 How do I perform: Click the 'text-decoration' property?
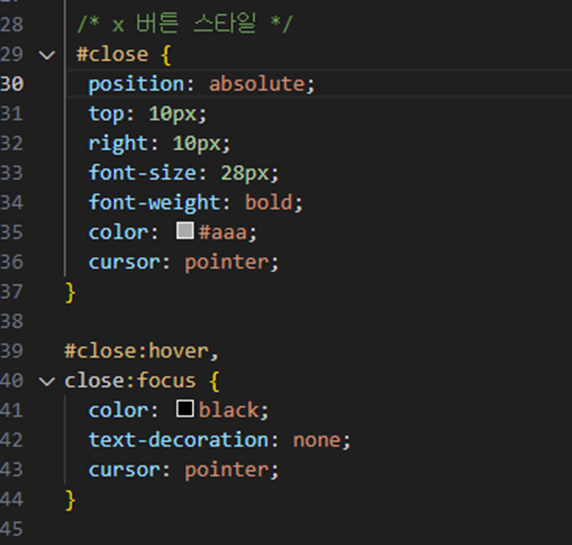pos(178,440)
